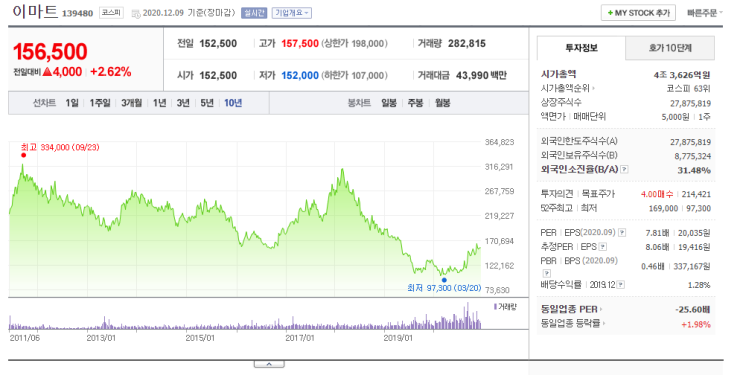Click the 실시간 real-time badge

click(254, 13)
